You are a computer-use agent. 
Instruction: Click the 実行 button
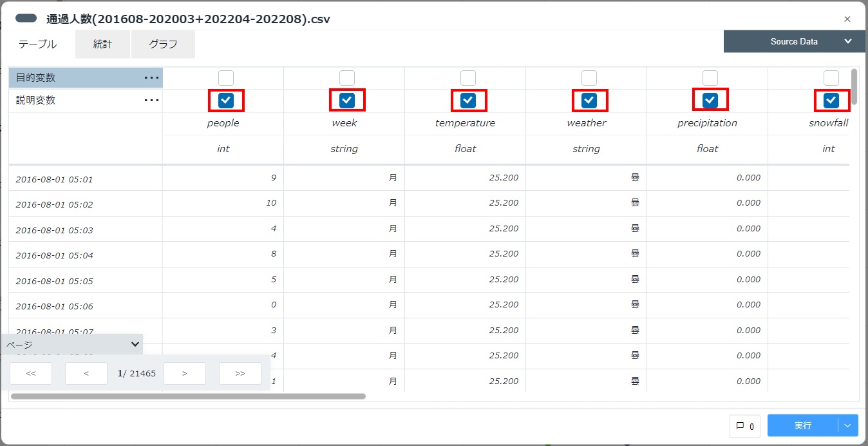tap(803, 425)
